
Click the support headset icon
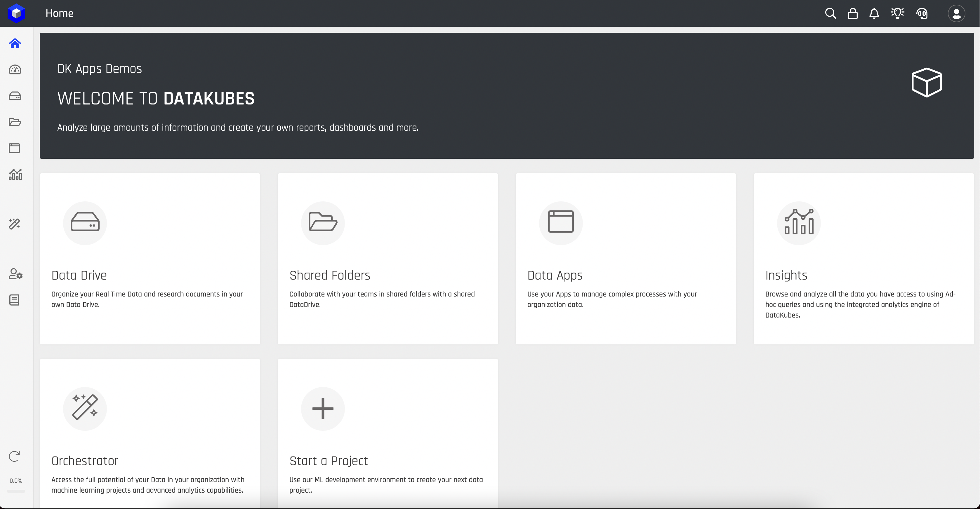[x=922, y=14]
